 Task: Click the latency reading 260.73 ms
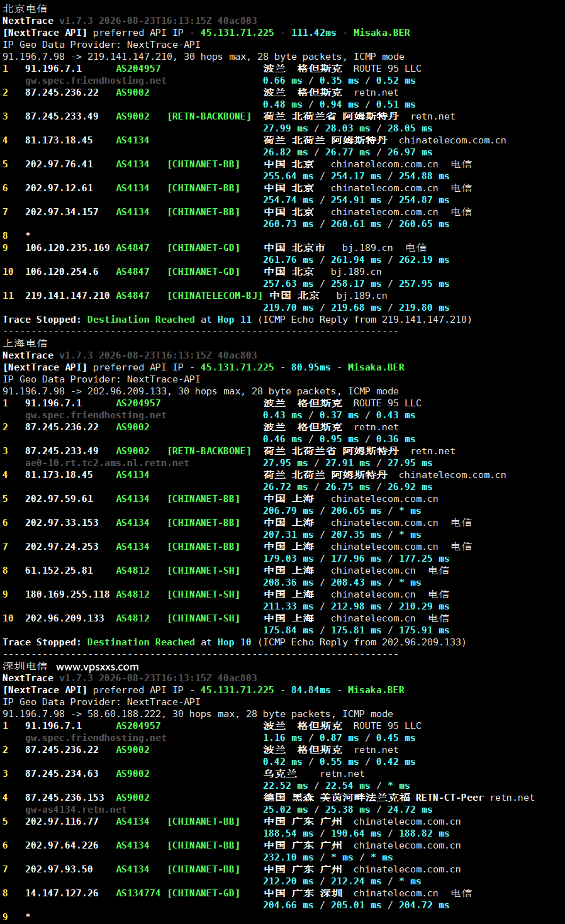288,224
